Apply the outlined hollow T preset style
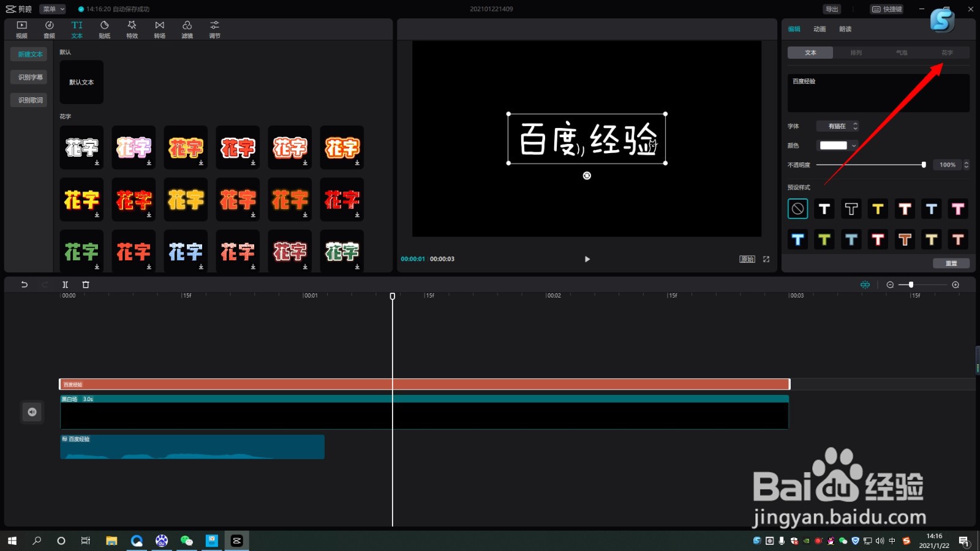 851,209
